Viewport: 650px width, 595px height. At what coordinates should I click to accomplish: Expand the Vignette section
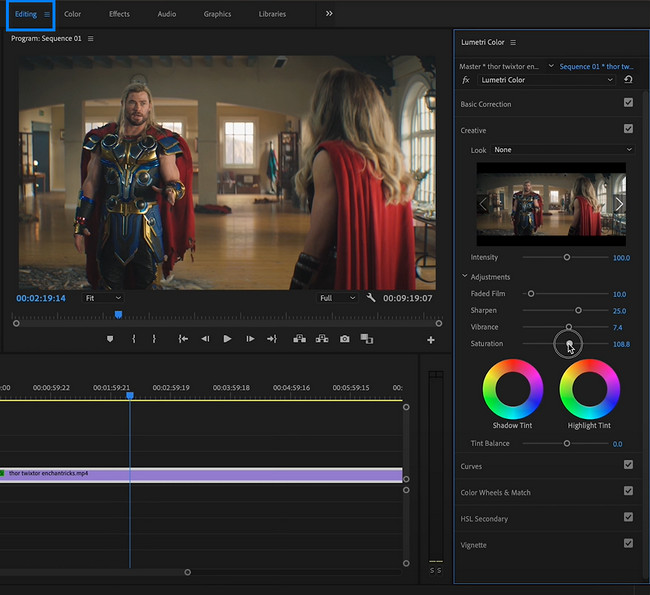coord(473,545)
